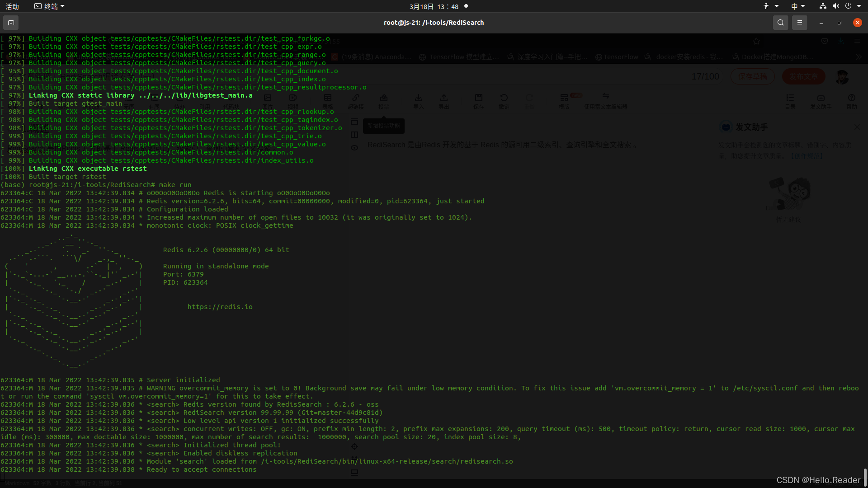Screen dimensions: 868x488
Task: Open a new terminal tab
Action: [11, 23]
